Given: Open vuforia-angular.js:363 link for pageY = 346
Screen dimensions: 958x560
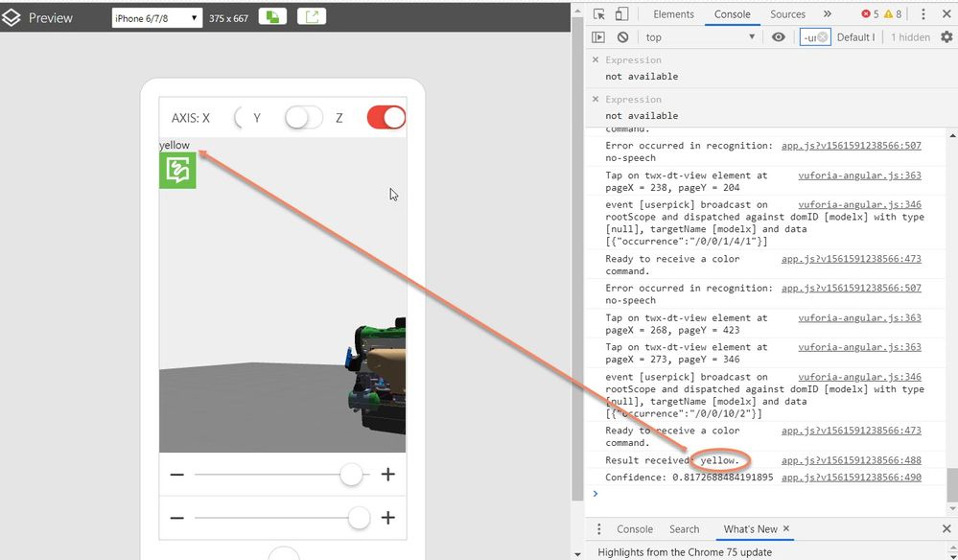Looking at the screenshot, I should tap(859, 347).
